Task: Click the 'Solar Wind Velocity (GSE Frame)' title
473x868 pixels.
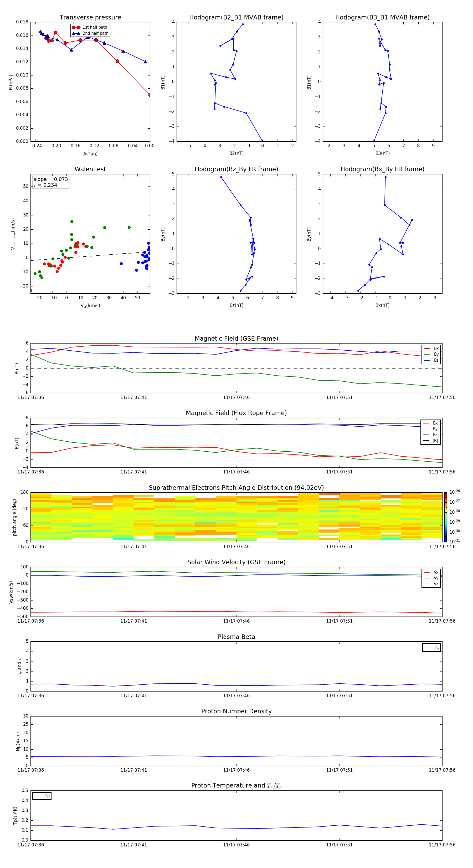Action: (x=236, y=562)
